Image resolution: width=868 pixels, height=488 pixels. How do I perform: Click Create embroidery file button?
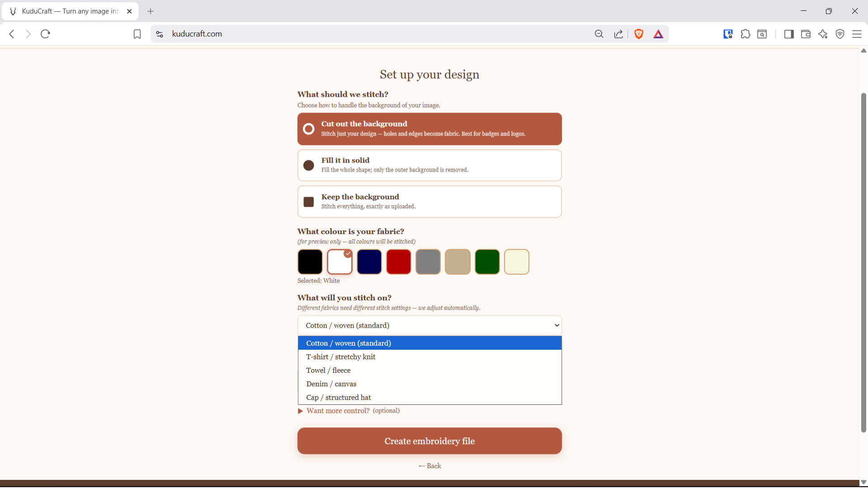pyautogui.click(x=429, y=441)
